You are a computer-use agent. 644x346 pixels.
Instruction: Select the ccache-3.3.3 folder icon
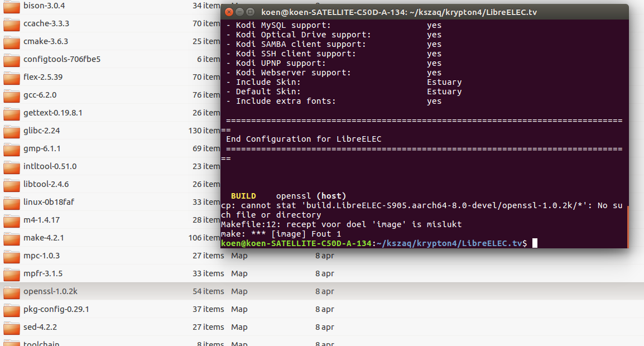11,24
